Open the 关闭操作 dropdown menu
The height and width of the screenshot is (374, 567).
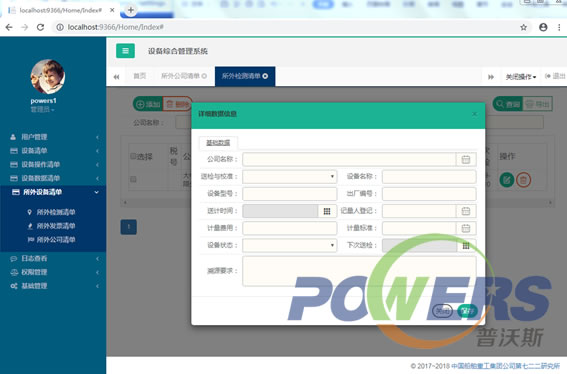520,77
